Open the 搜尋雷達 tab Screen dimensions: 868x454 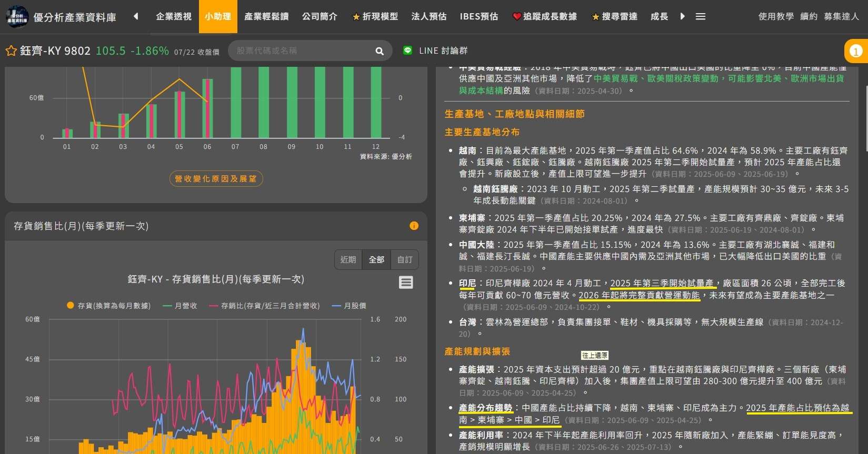coord(614,17)
